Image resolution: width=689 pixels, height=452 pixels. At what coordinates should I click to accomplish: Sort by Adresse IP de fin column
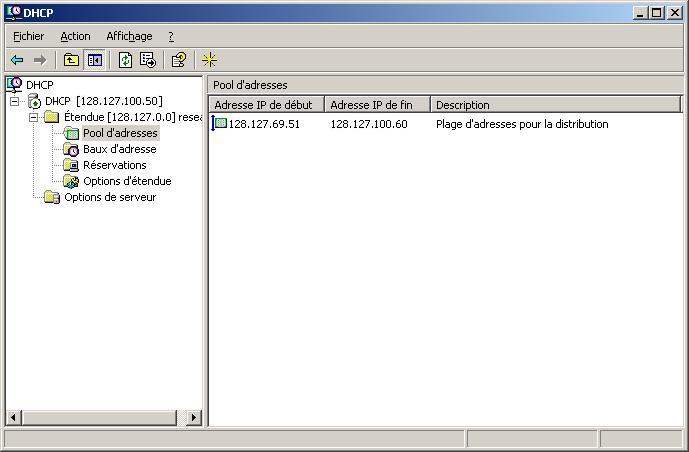coord(377,105)
